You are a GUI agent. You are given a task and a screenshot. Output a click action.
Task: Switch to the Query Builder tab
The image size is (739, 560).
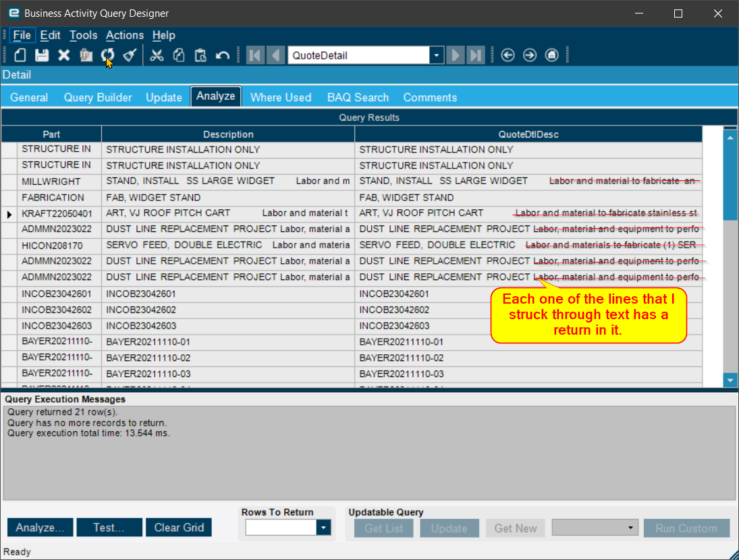pyautogui.click(x=98, y=97)
